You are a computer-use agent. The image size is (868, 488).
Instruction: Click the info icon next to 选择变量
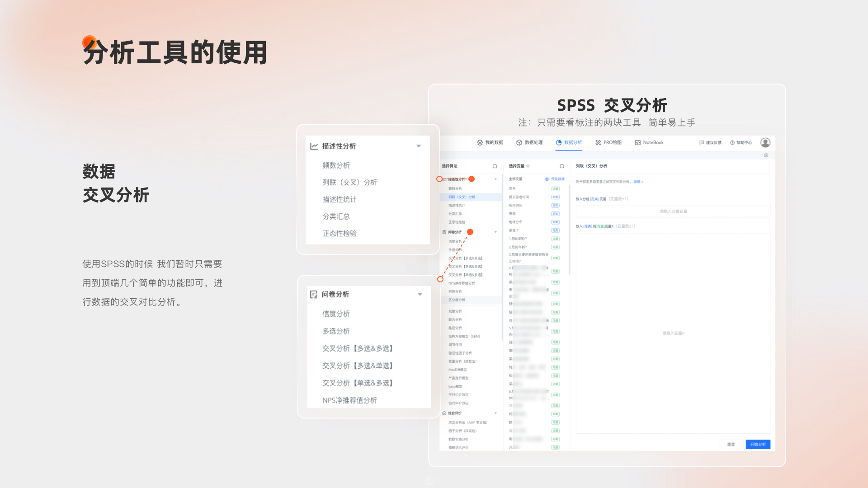[528, 166]
